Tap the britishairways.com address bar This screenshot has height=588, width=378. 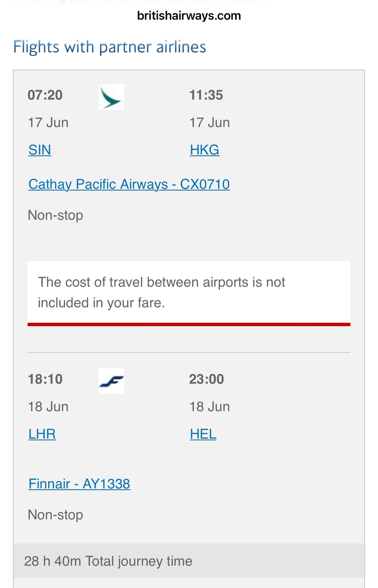click(x=189, y=16)
